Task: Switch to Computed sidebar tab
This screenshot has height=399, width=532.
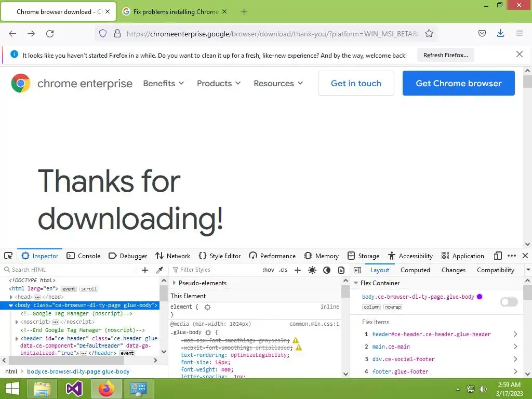Action: (x=415, y=270)
